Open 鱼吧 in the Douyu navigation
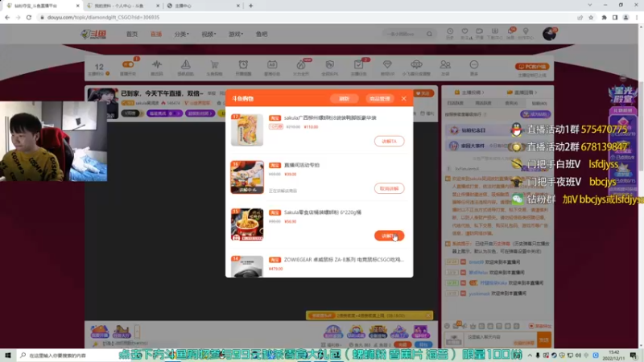This screenshot has width=644, height=362. pyautogui.click(x=262, y=34)
